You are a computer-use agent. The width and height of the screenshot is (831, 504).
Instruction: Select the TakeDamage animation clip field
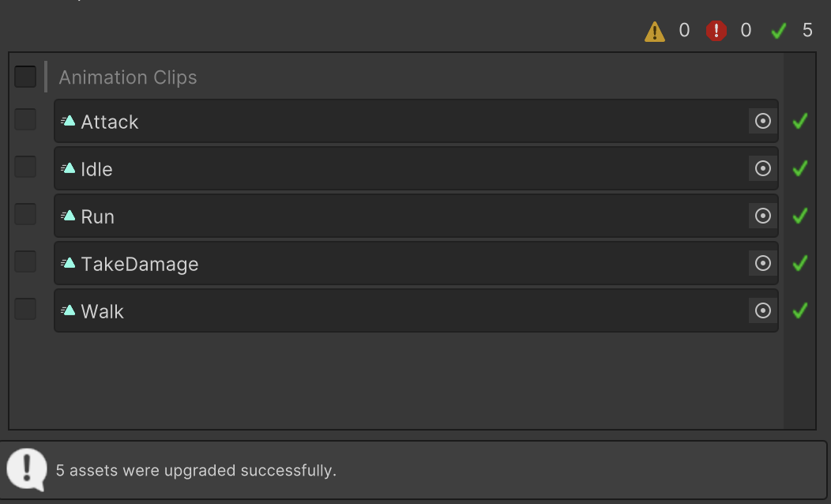395,263
